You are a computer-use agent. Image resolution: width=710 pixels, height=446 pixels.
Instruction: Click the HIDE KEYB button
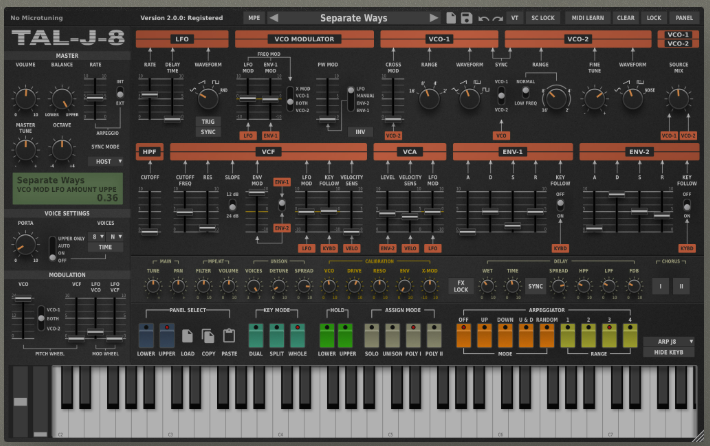(x=669, y=352)
